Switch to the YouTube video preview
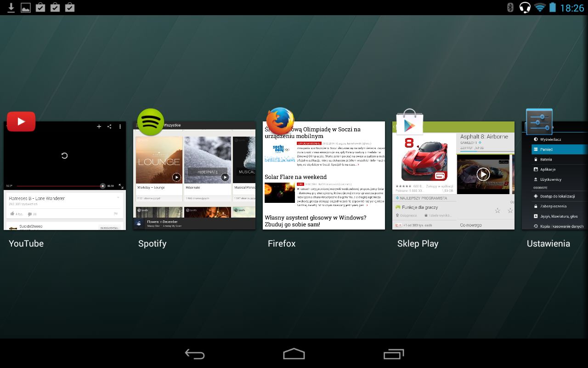This screenshot has width=588, height=368. point(64,176)
